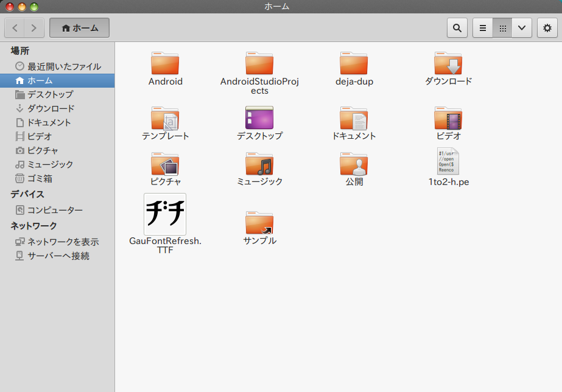Switch to icon grid view
Viewport: 562px width, 392px height.
pyautogui.click(x=502, y=27)
